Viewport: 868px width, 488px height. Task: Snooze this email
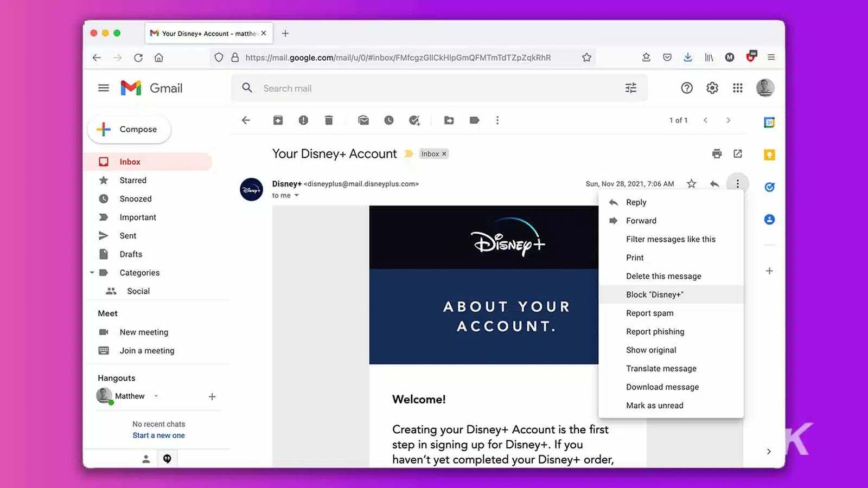coord(389,120)
